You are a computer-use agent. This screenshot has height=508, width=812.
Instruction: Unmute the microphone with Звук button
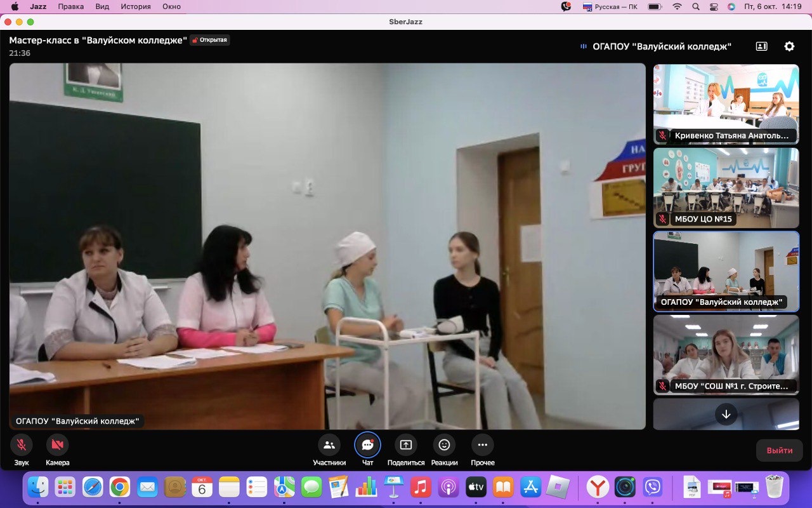21,444
